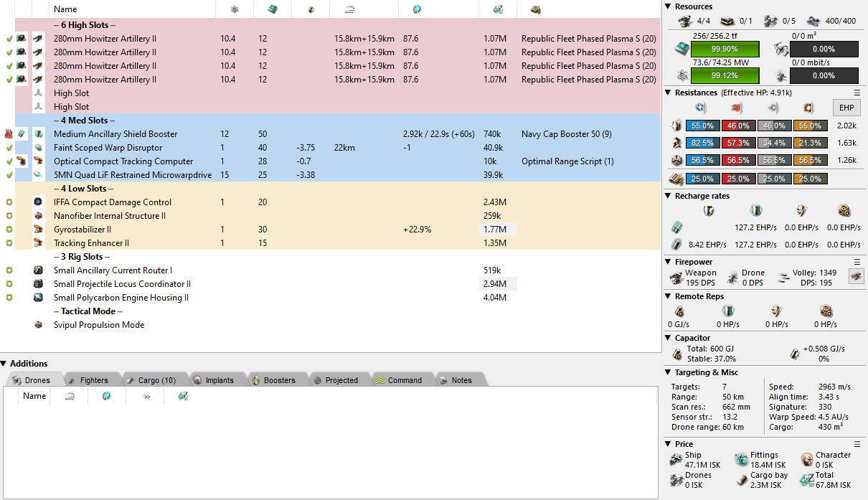This screenshot has height=500, width=868.
Task: Click the Small Polycarbon Engine Housing icon
Action: (39, 298)
